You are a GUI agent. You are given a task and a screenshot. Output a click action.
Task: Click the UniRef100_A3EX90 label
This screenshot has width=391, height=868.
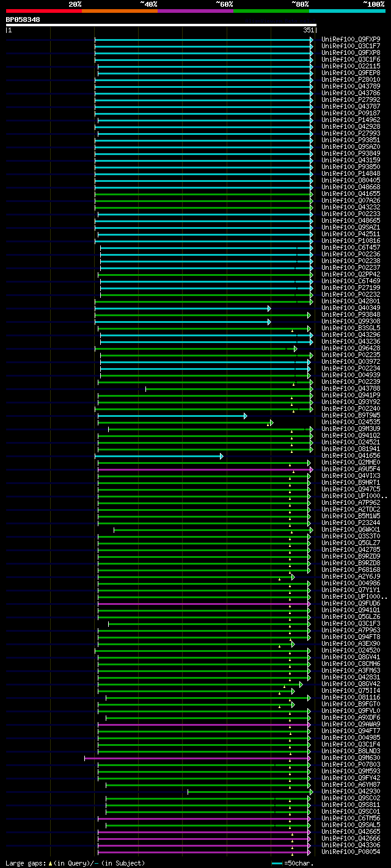point(351,644)
